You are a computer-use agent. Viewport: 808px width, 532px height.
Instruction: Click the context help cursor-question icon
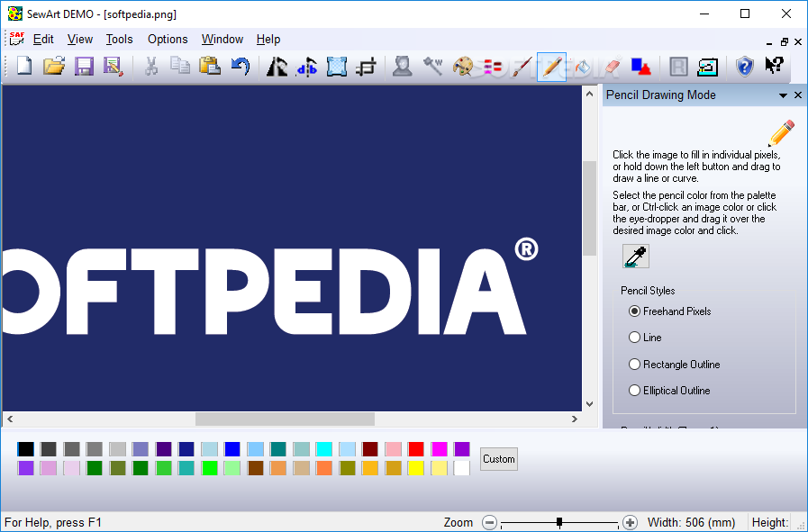pyautogui.click(x=774, y=67)
